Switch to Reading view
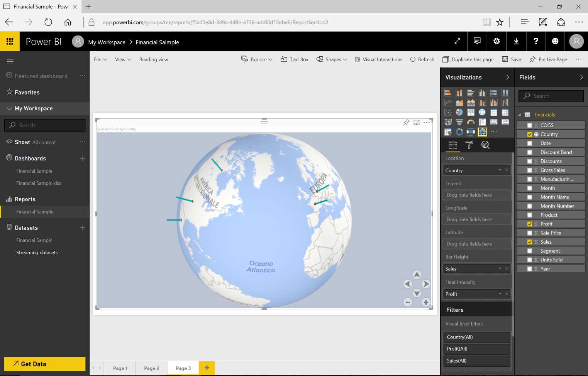Viewport: 588px width, 376px height. click(x=154, y=59)
